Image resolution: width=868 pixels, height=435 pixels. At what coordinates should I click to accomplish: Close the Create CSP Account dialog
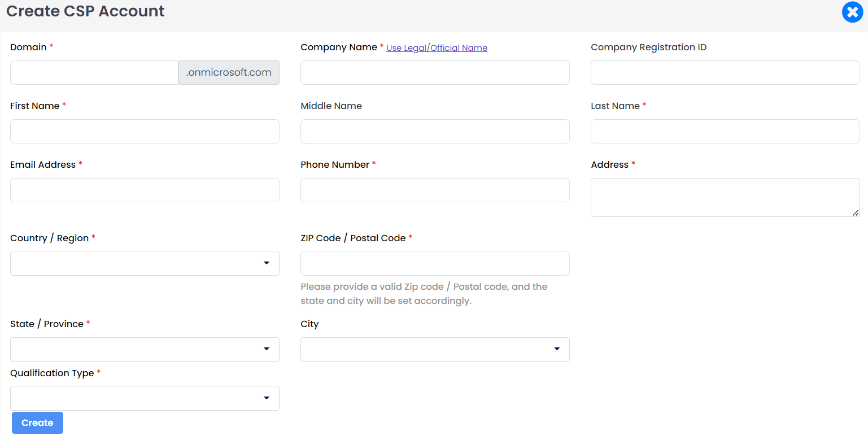852,12
